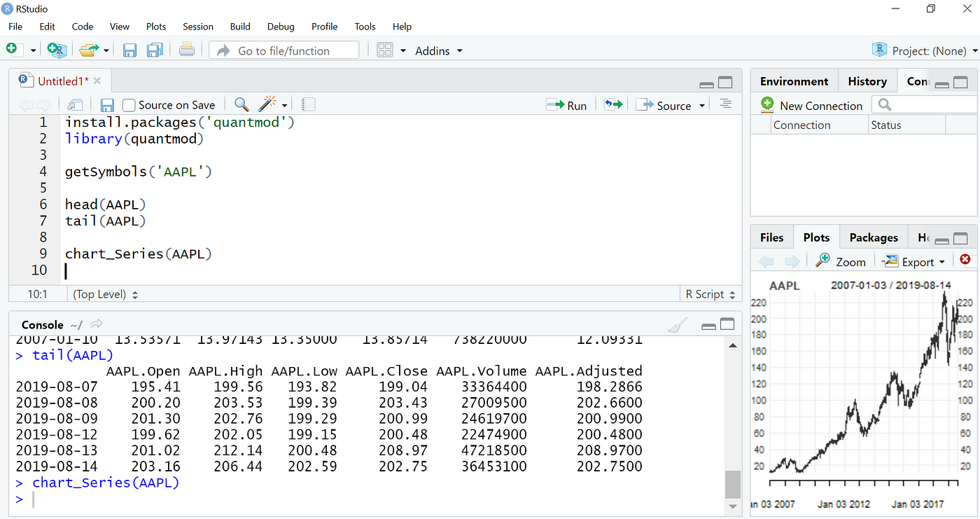Minimize the Console pane
The height and width of the screenshot is (519, 980).
708,326
